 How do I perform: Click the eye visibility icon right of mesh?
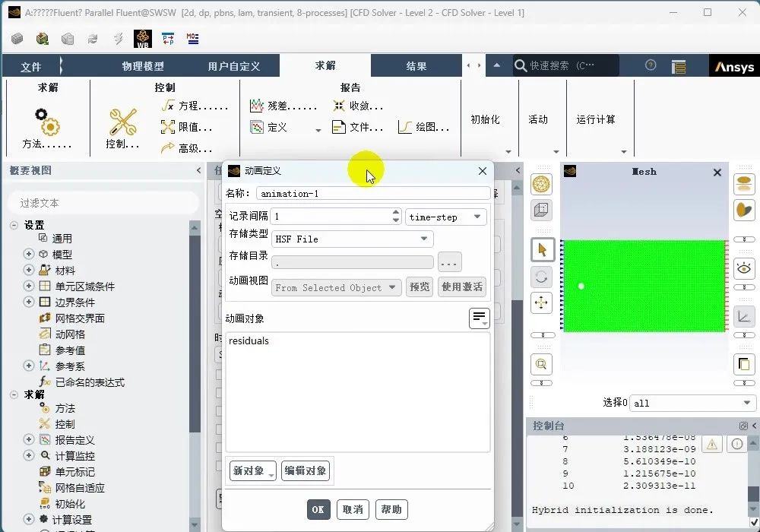tap(743, 268)
